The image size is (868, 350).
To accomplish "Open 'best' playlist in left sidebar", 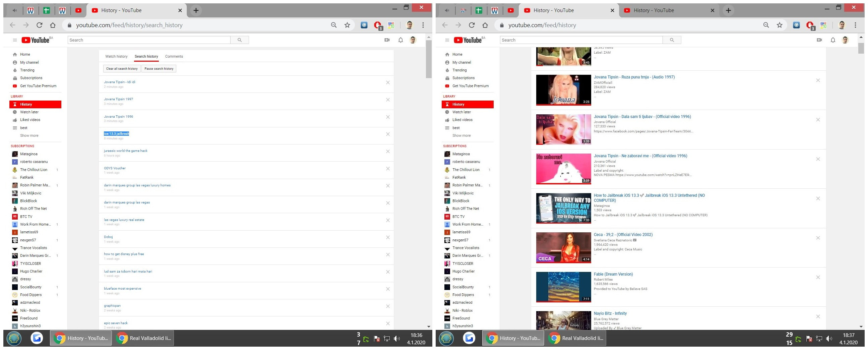I will (23, 128).
